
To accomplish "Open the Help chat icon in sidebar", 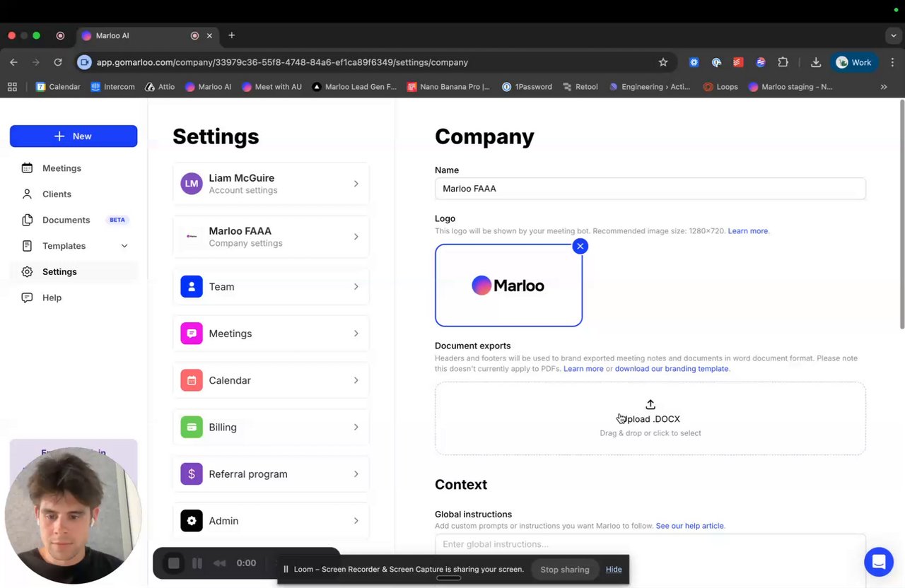I will coord(27,298).
